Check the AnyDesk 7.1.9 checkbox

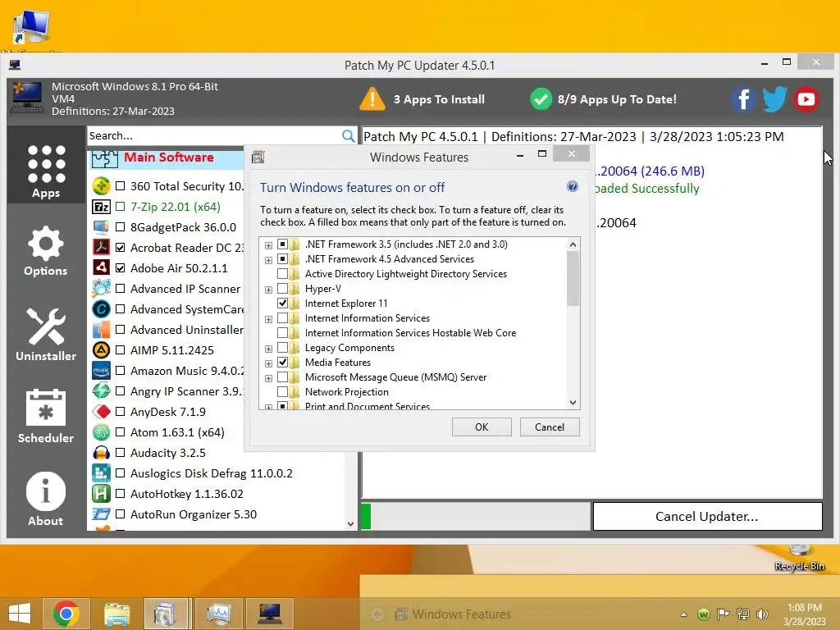121,412
